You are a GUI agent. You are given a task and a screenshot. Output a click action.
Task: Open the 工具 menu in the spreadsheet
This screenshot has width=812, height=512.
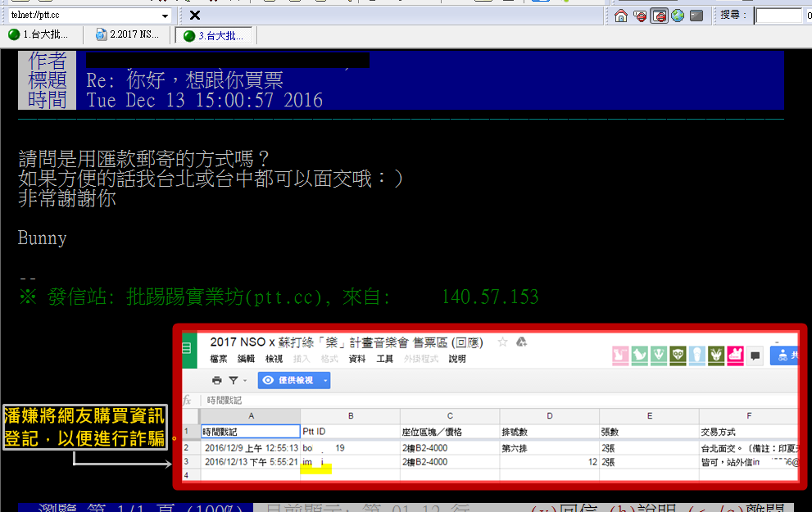tap(385, 359)
